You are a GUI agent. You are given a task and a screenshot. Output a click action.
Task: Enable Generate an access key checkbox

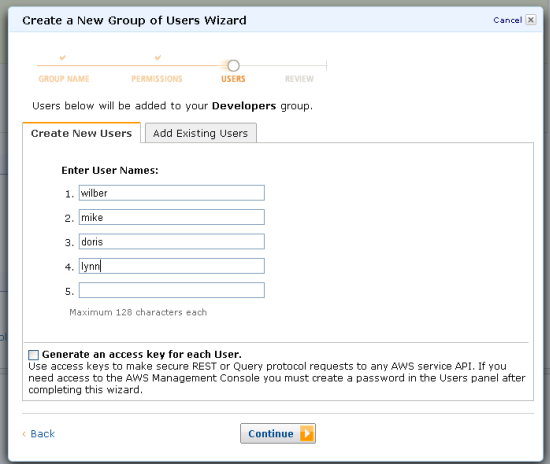[33, 355]
